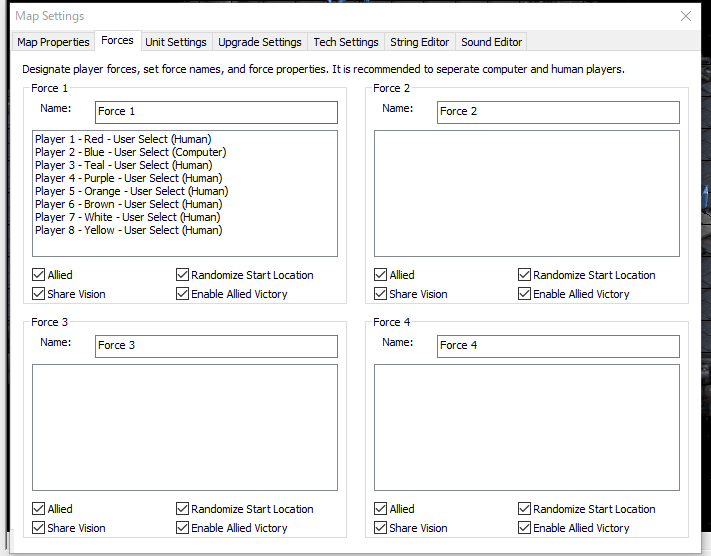Toggle Share Vision for Force 3
The width and height of the screenshot is (711, 556).
point(39,528)
